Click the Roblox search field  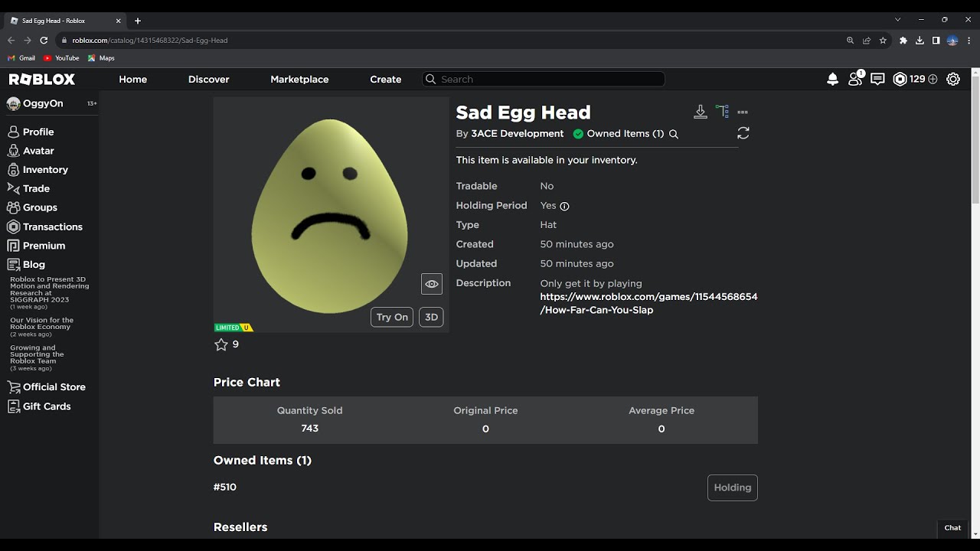544,80
